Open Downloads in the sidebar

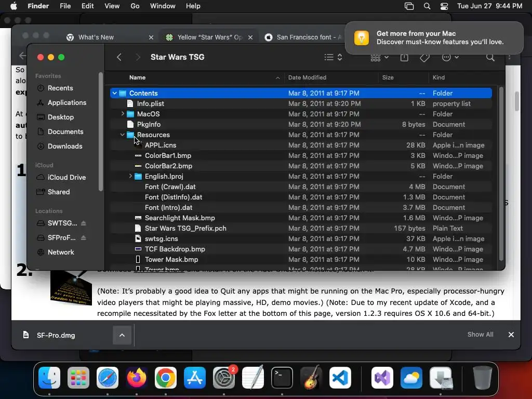pos(65,146)
